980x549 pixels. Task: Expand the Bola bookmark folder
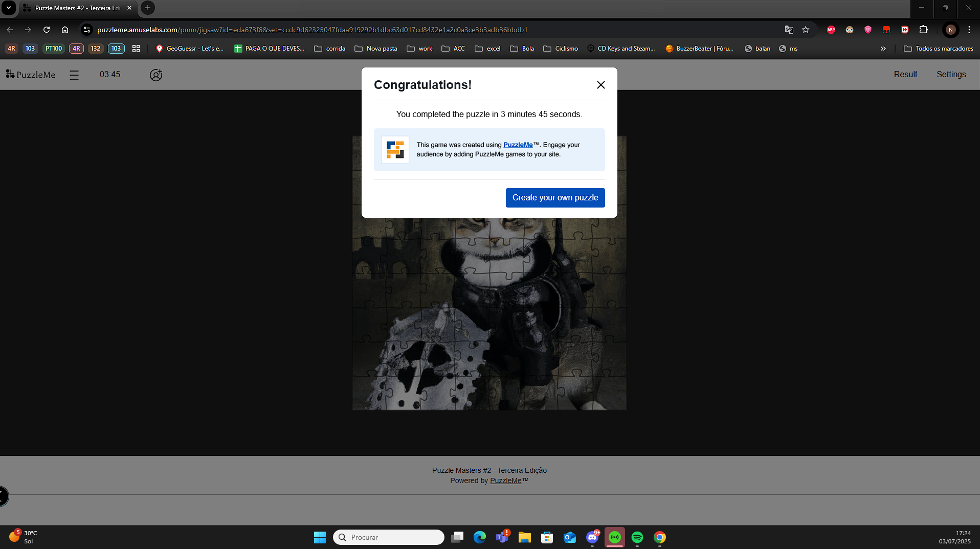[522, 49]
